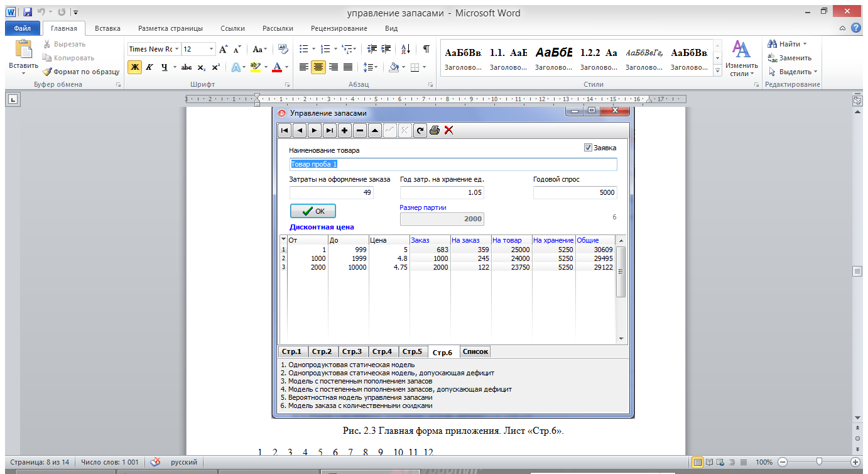Increase paragraph indent
The height and width of the screenshot is (474, 868).
[x=386, y=49]
